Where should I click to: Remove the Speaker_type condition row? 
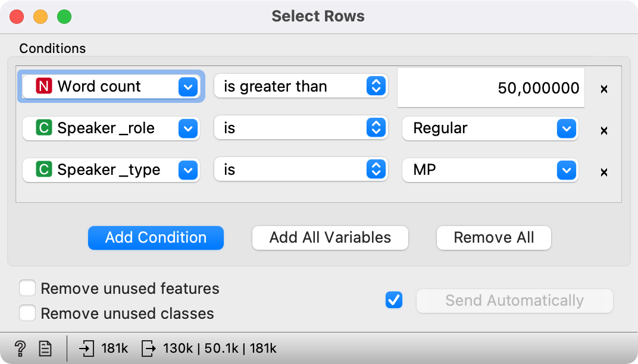[603, 172]
